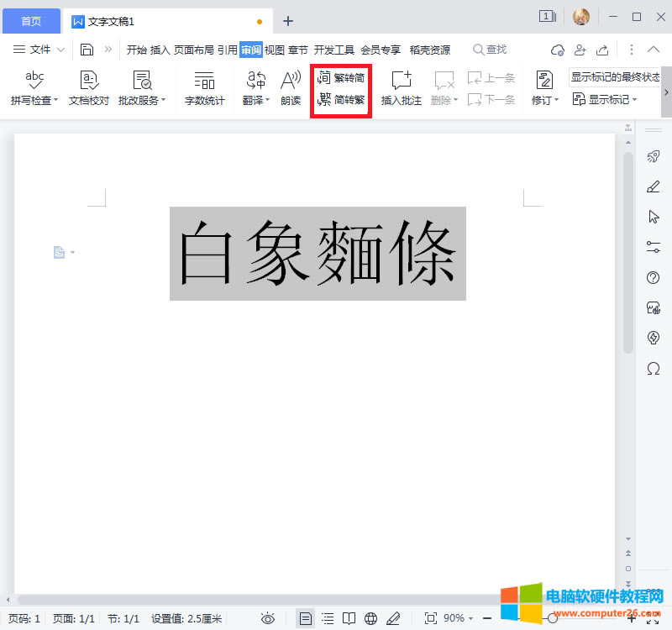
Task: Run Word Count (字数统计)
Action: 204,88
